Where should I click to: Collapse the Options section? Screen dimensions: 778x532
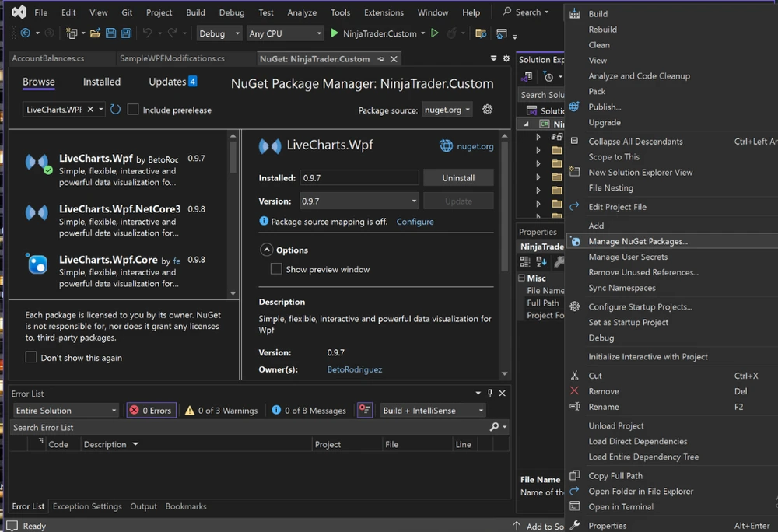(266, 250)
